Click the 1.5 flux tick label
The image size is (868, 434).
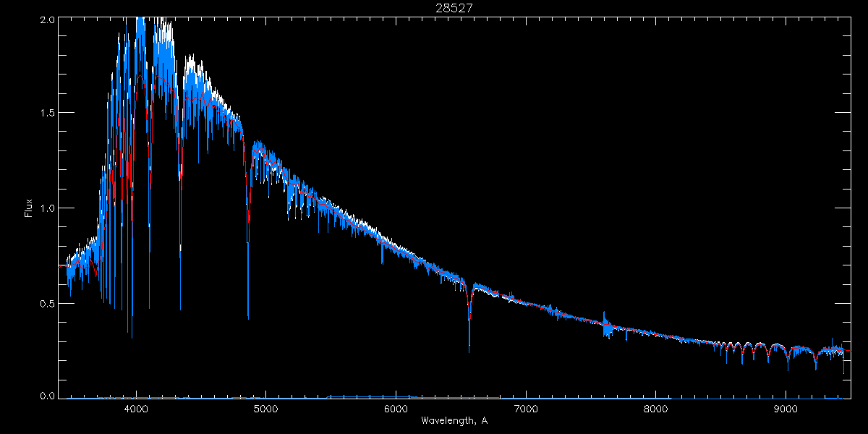click(48, 113)
